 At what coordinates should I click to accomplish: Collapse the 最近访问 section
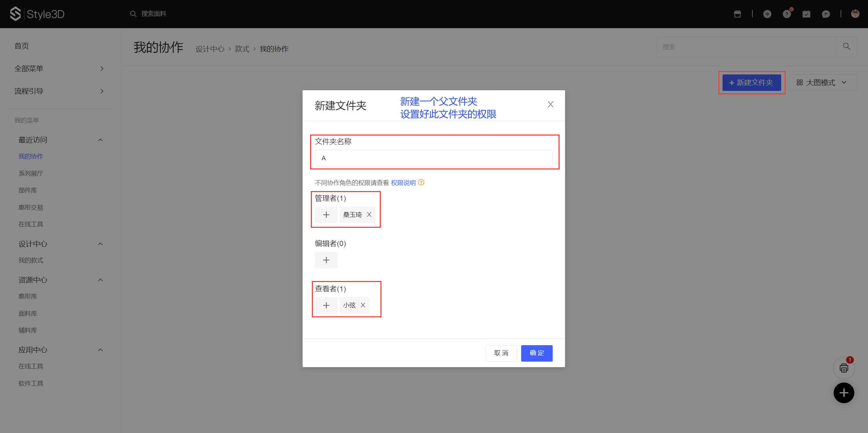100,140
